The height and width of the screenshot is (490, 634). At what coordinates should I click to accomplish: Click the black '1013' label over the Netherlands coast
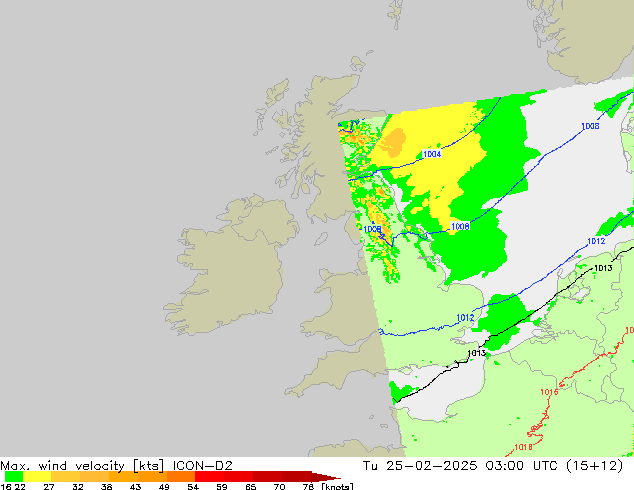coord(603,268)
